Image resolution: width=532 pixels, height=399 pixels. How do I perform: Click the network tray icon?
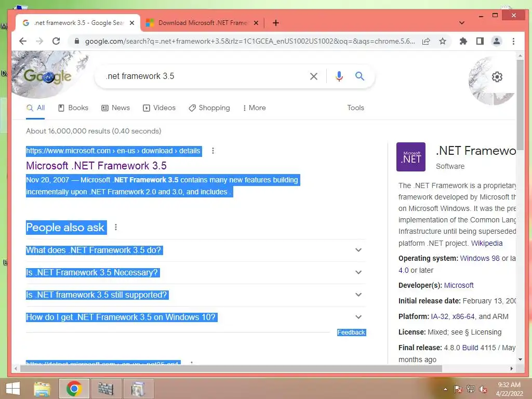click(471, 390)
